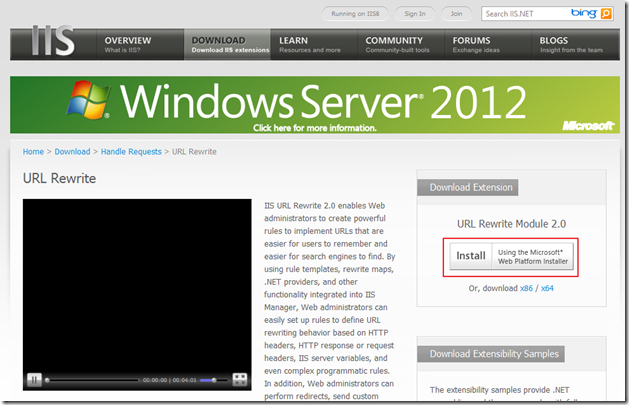The width and height of the screenshot is (629, 405).
Task: Open the Download breadcrumb link
Action: [72, 152]
